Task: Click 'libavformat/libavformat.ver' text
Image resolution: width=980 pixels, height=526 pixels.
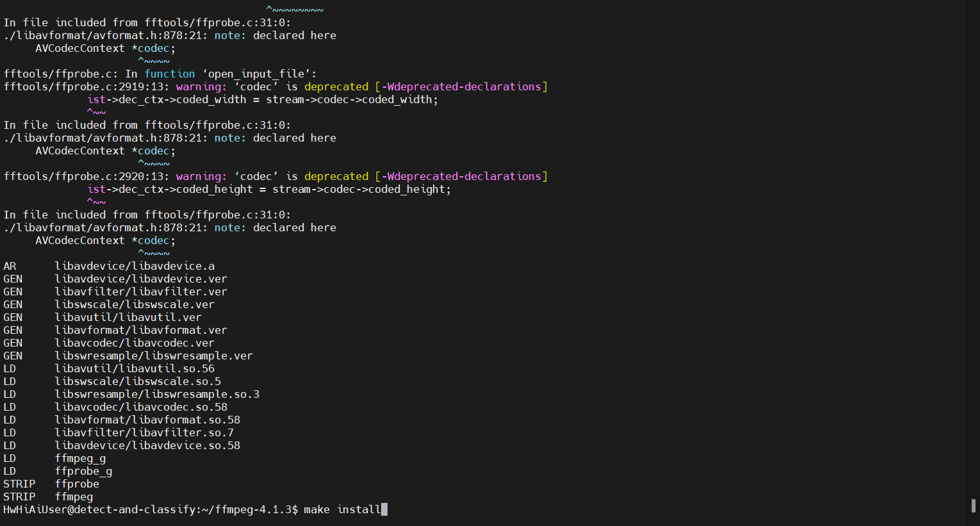Action: (x=141, y=330)
